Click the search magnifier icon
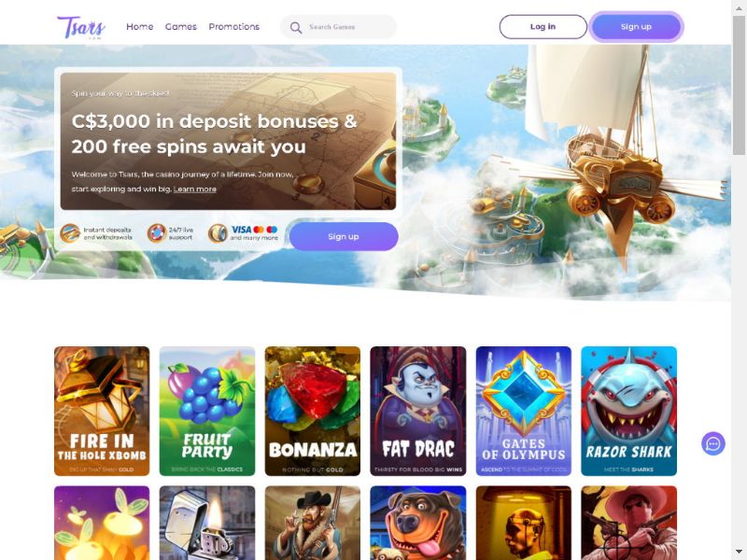Screen dimensions: 747x560 (296, 28)
